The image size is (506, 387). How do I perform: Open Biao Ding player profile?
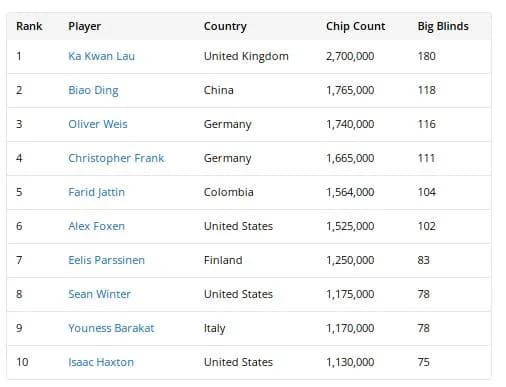93,90
